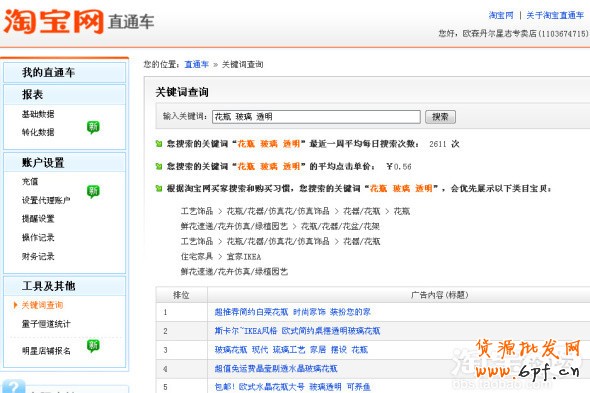Open 量子恒道统计 in sidebar
Viewport: 590px width, 393px height.
click(x=46, y=324)
